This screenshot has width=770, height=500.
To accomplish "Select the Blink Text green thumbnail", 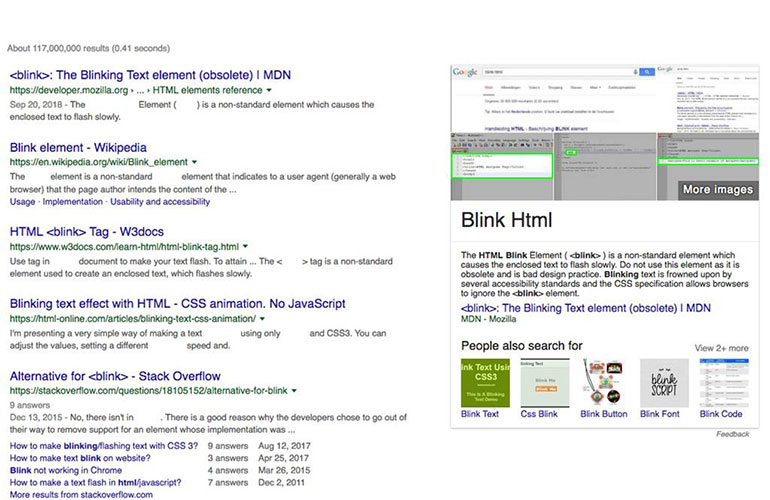I will (x=485, y=383).
